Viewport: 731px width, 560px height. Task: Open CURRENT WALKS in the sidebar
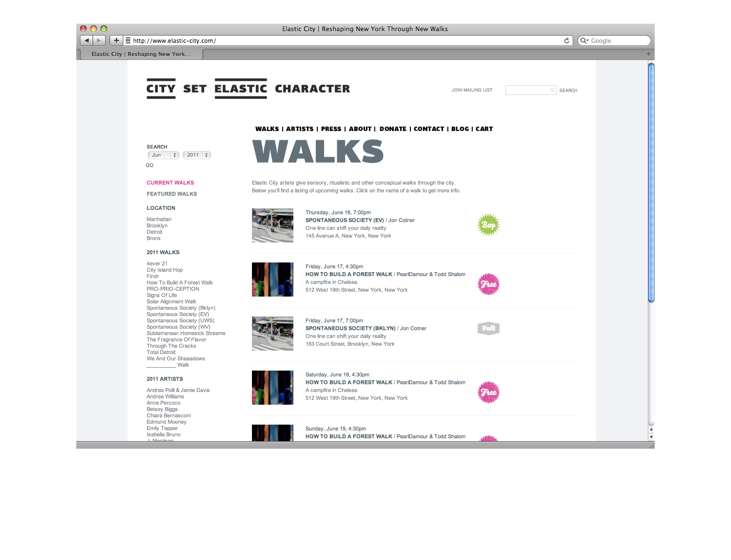[x=170, y=183]
